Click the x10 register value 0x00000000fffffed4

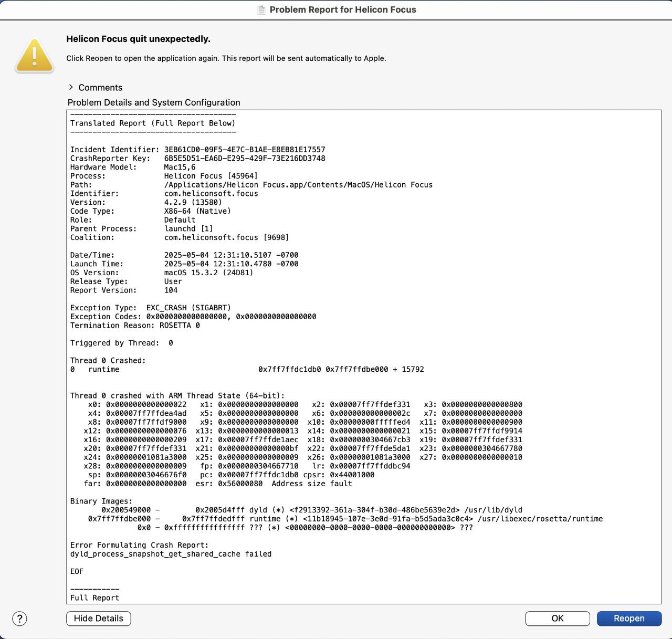pos(370,422)
